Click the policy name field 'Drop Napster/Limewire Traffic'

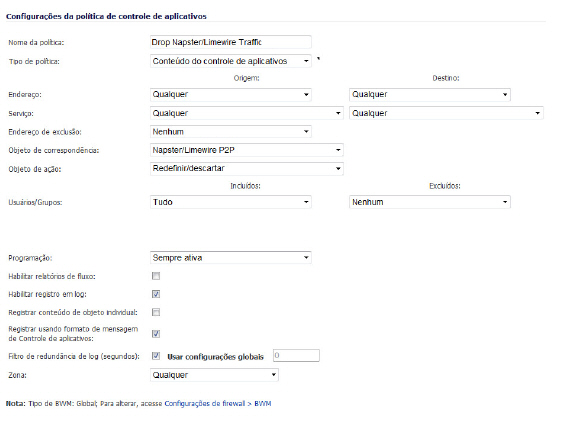231,42
